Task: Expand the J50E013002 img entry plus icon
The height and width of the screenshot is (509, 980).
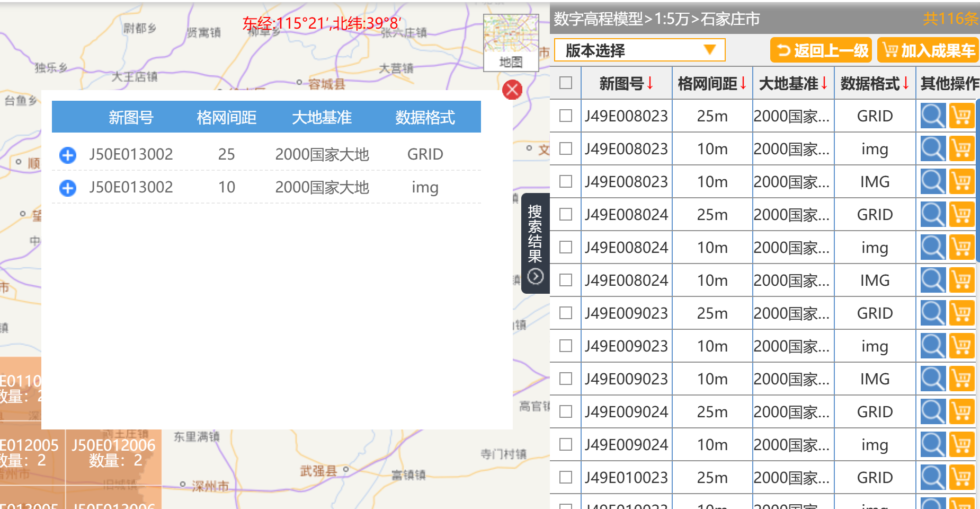Action: pyautogui.click(x=68, y=188)
